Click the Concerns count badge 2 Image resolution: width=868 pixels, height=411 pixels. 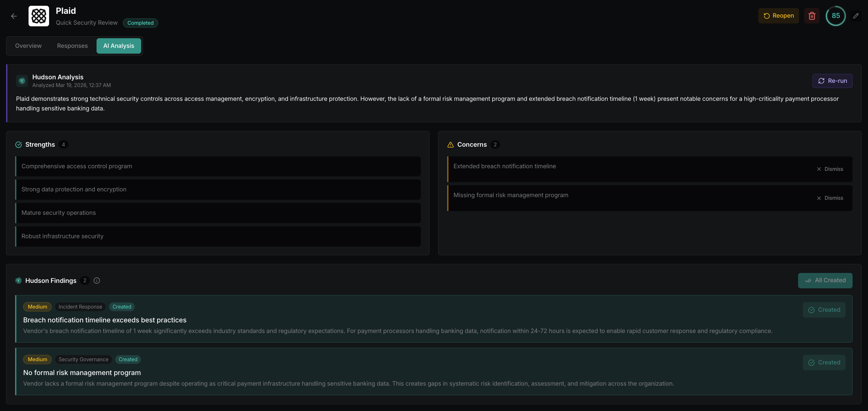pyautogui.click(x=495, y=144)
